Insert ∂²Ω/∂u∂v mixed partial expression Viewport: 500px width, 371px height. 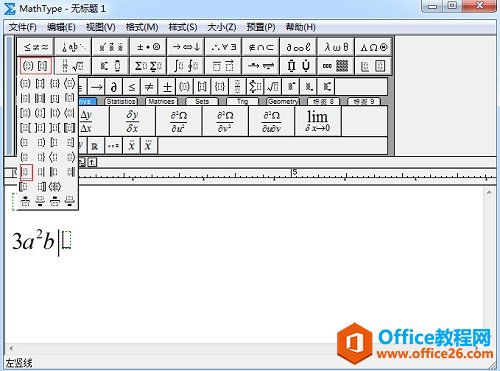point(271,121)
